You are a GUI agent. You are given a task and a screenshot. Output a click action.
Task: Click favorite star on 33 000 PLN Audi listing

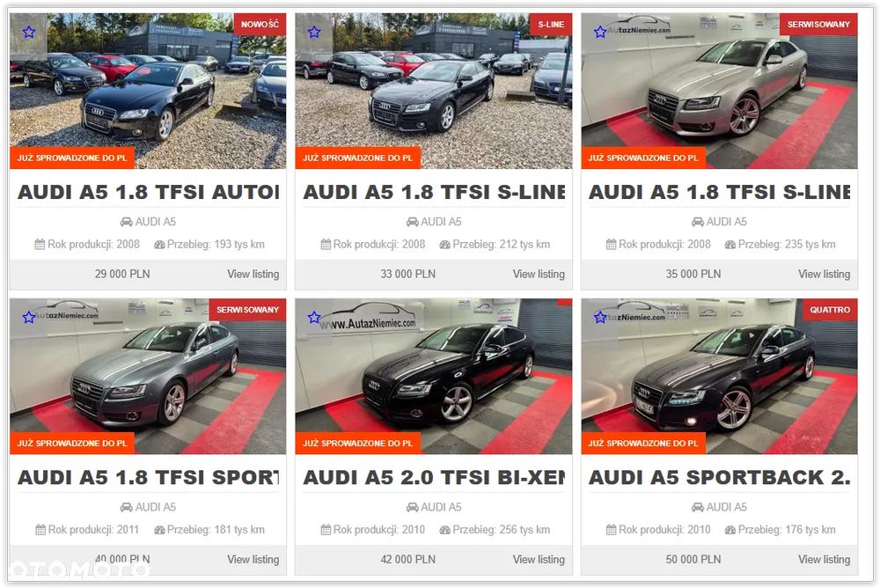click(314, 32)
